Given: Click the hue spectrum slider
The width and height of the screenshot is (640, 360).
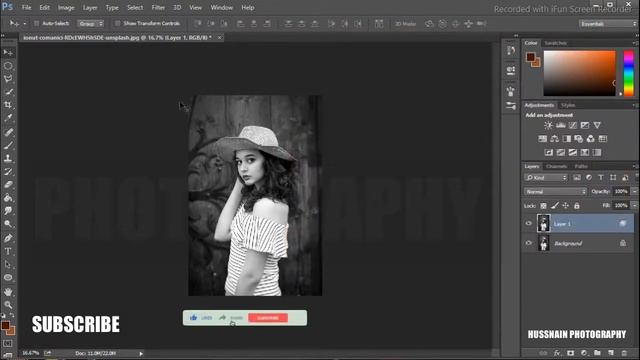Looking at the screenshot, I should [629, 73].
